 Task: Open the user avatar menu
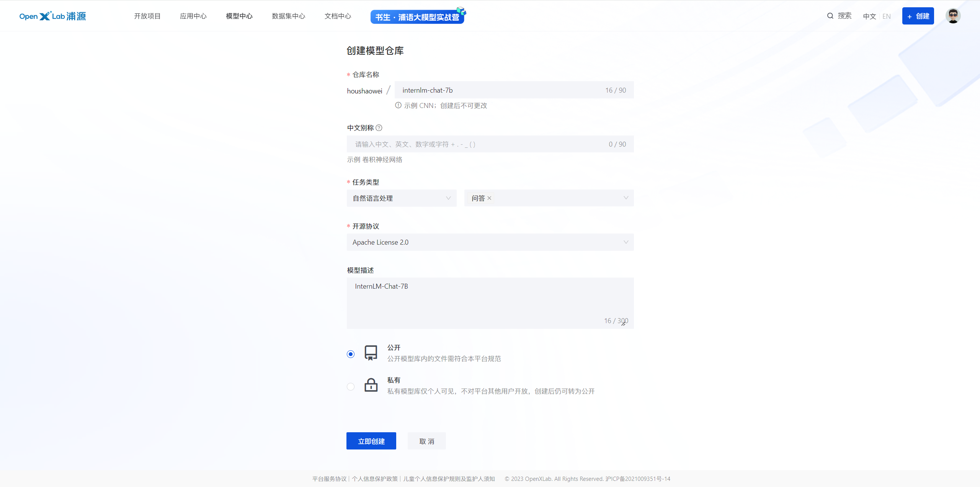[953, 16]
